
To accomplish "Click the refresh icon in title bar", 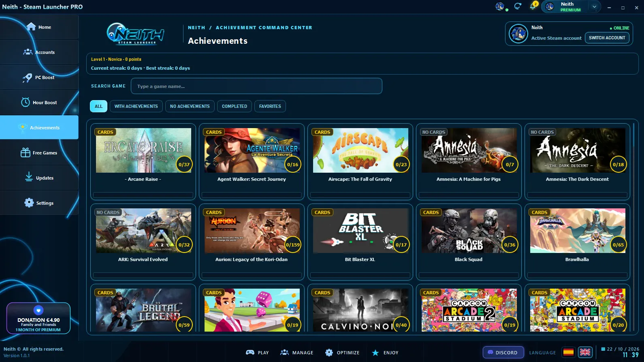I will [518, 6].
